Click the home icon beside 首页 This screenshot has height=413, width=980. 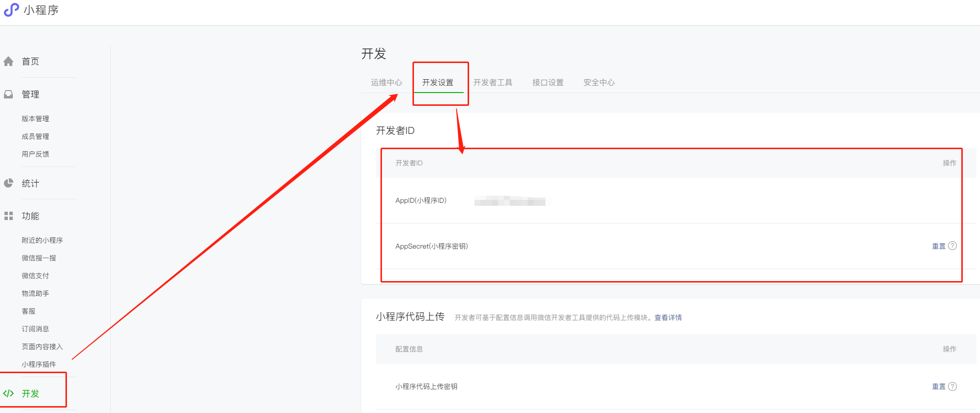tap(8, 62)
